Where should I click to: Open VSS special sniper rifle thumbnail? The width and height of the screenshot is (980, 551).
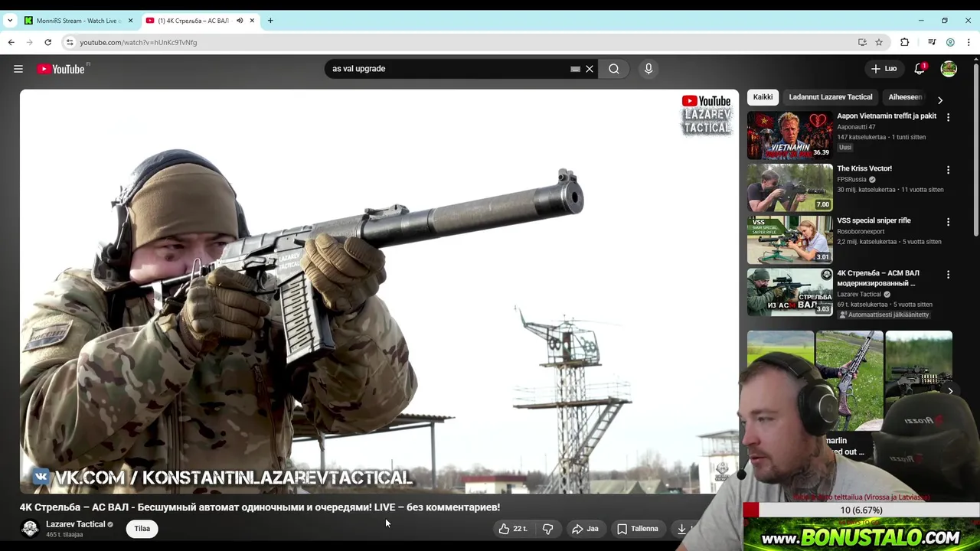pos(789,240)
